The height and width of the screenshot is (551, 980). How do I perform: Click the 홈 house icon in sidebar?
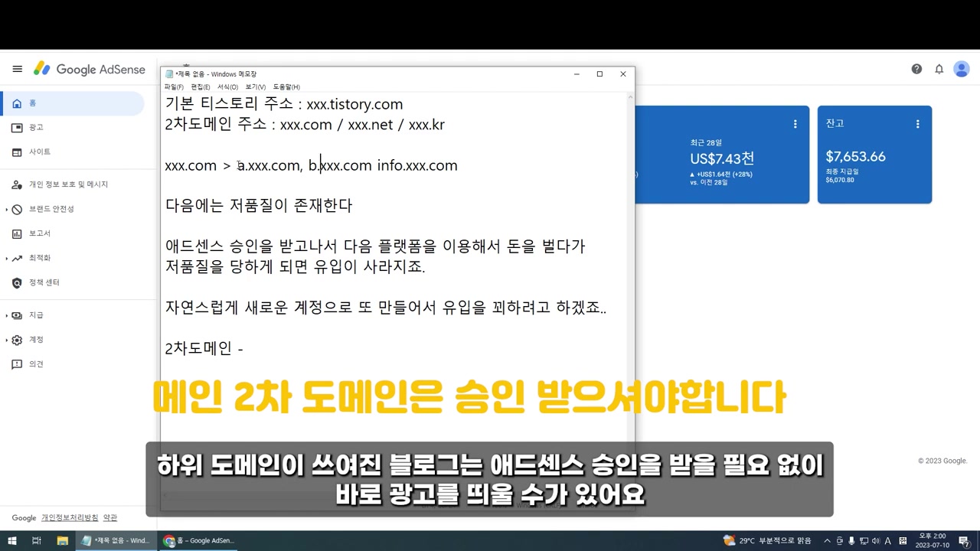[17, 103]
